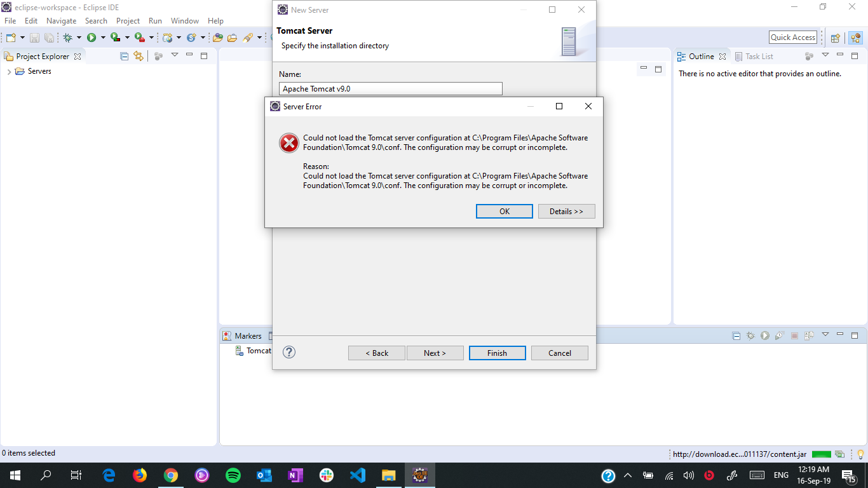
Task: Toggle Link with Editor in Project Explorer
Action: point(139,56)
